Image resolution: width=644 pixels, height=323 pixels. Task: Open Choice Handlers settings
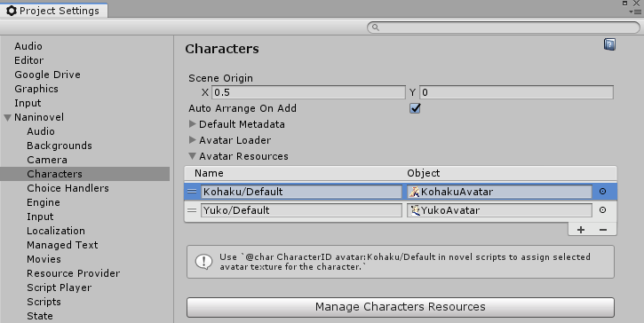click(68, 188)
